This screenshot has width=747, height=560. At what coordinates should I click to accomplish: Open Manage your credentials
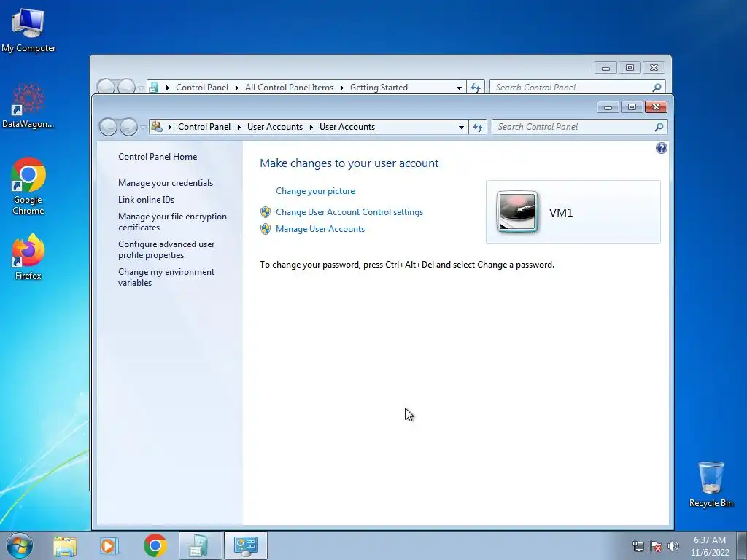166,183
